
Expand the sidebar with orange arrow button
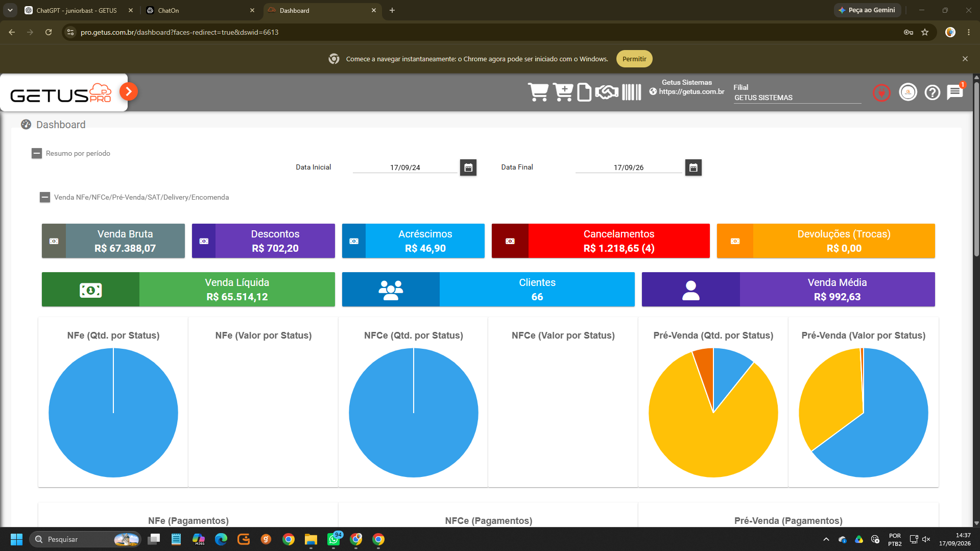click(x=129, y=91)
